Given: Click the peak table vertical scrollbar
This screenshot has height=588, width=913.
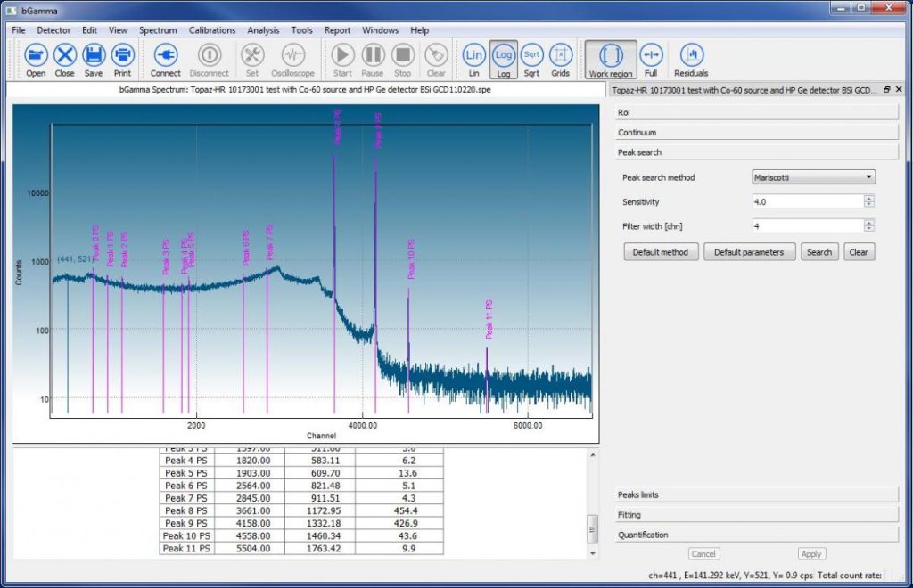Looking at the screenshot, I should 592,529.
